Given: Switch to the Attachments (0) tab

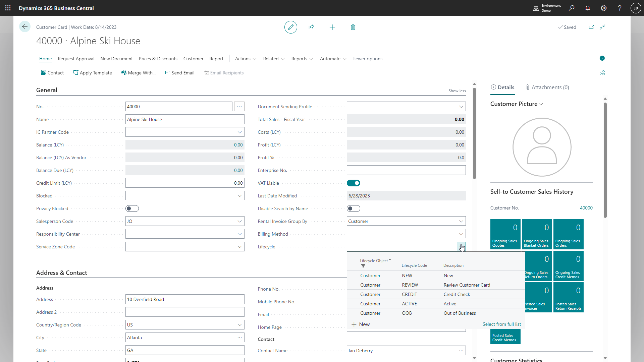Looking at the screenshot, I should 547,87.
